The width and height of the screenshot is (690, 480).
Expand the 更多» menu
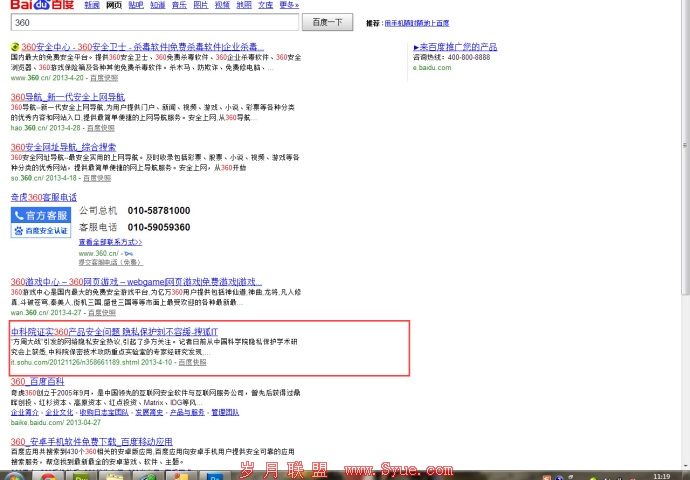click(289, 5)
